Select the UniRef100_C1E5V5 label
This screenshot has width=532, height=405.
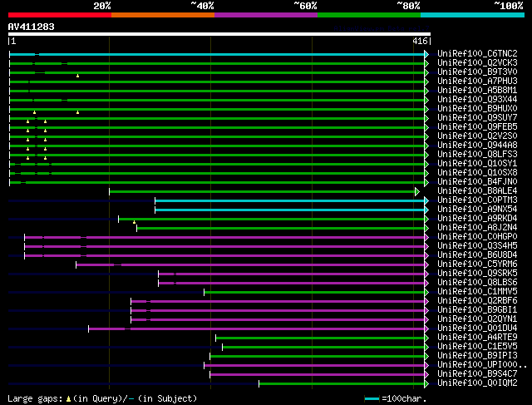pos(477,347)
